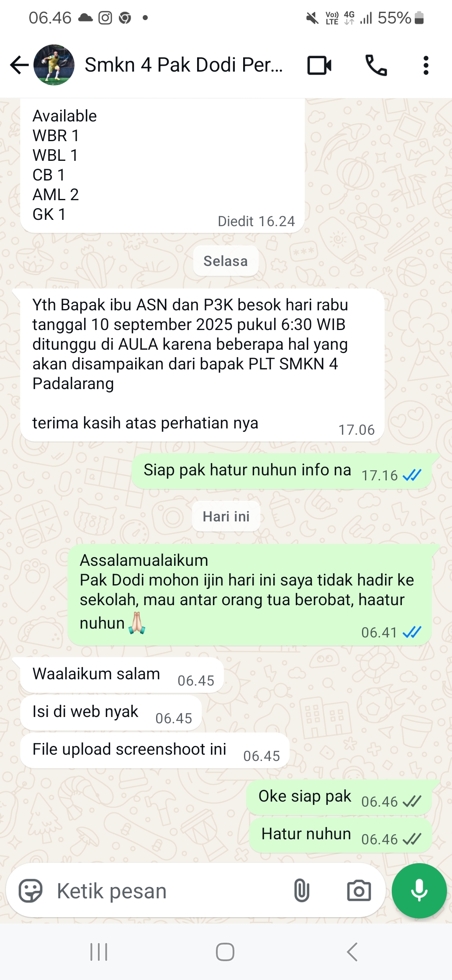Go back using the arrow icon
452x980 pixels.
[x=19, y=65]
